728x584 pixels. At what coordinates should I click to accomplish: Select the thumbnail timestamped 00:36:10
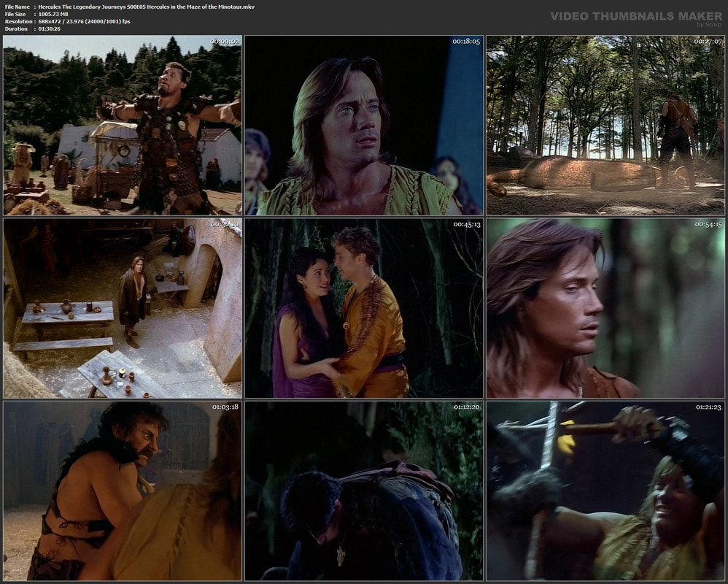point(123,308)
